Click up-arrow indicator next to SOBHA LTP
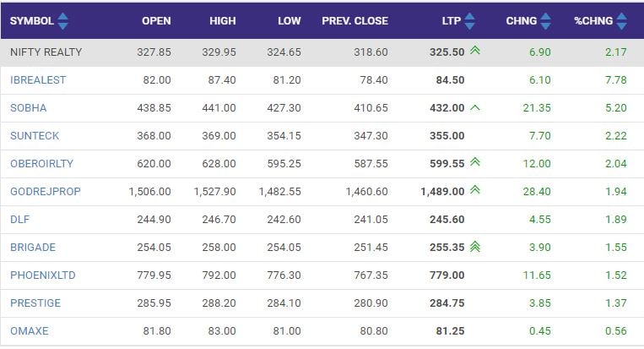This screenshot has height=349, width=644. pyautogui.click(x=474, y=108)
